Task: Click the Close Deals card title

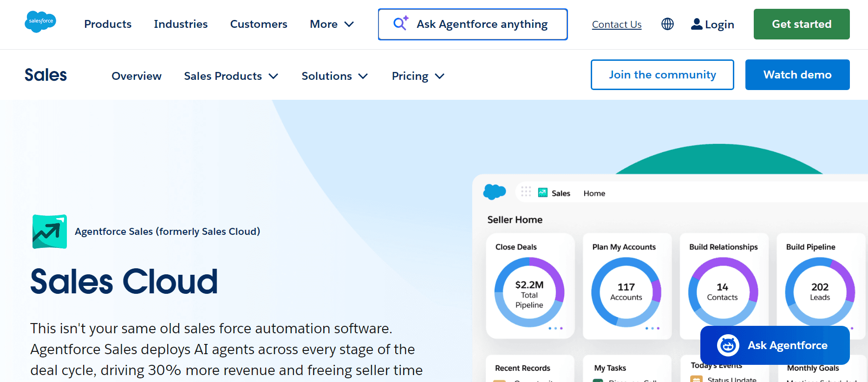Action: pyautogui.click(x=516, y=247)
